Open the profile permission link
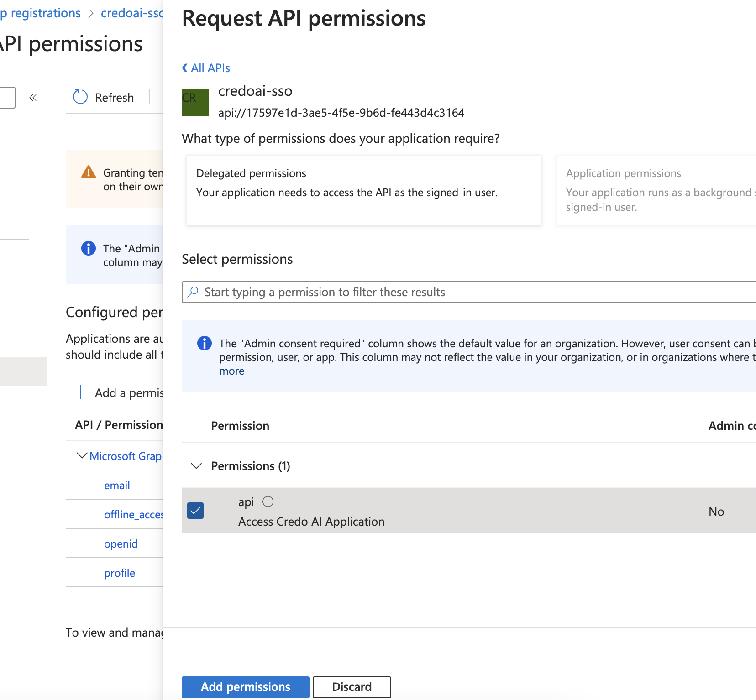The height and width of the screenshot is (700, 756). tap(120, 573)
